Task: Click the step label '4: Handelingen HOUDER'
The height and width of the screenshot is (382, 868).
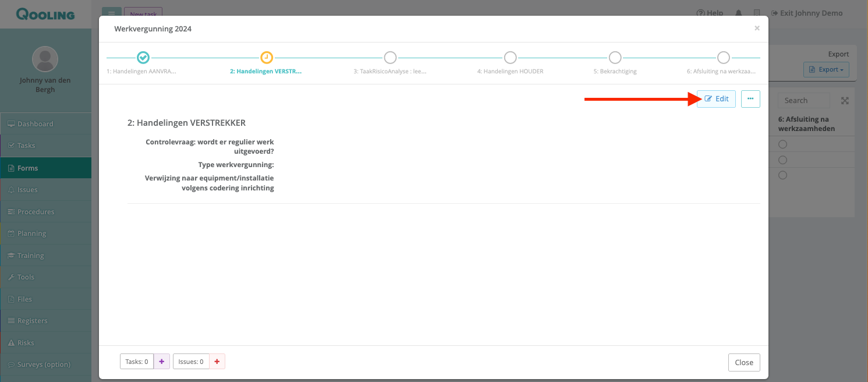Action: tap(510, 71)
